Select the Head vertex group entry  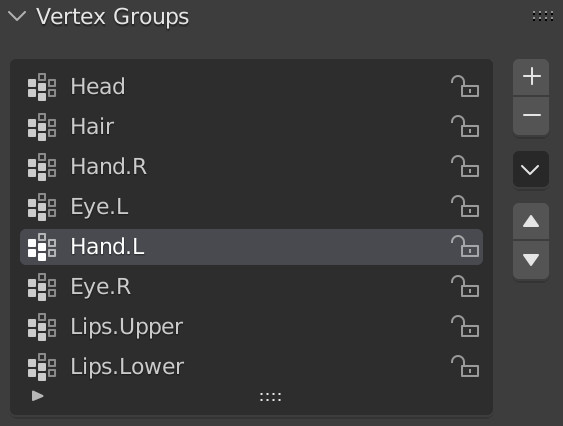pyautogui.click(x=251, y=87)
